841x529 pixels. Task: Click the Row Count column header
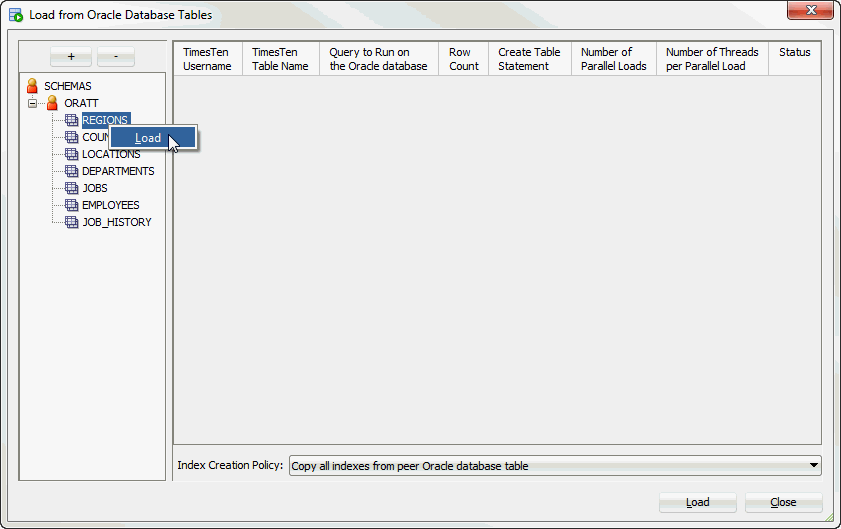(463, 59)
